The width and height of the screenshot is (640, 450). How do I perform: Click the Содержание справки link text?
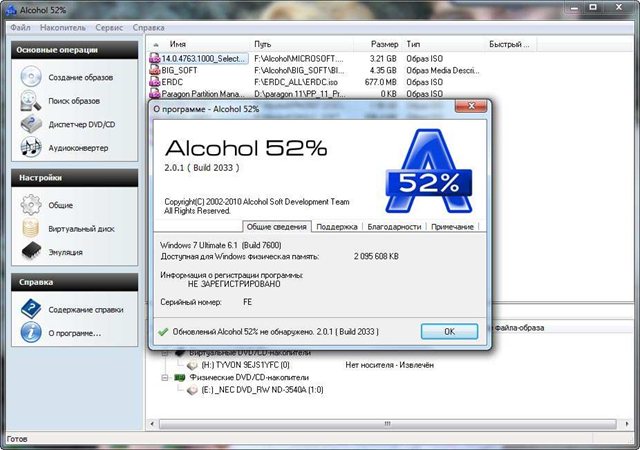(x=86, y=310)
